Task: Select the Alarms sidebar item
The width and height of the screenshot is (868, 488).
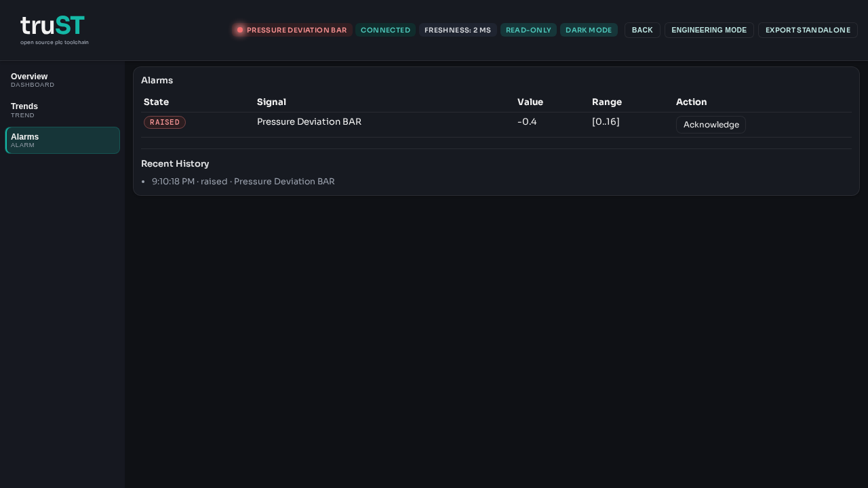Action: [x=62, y=140]
